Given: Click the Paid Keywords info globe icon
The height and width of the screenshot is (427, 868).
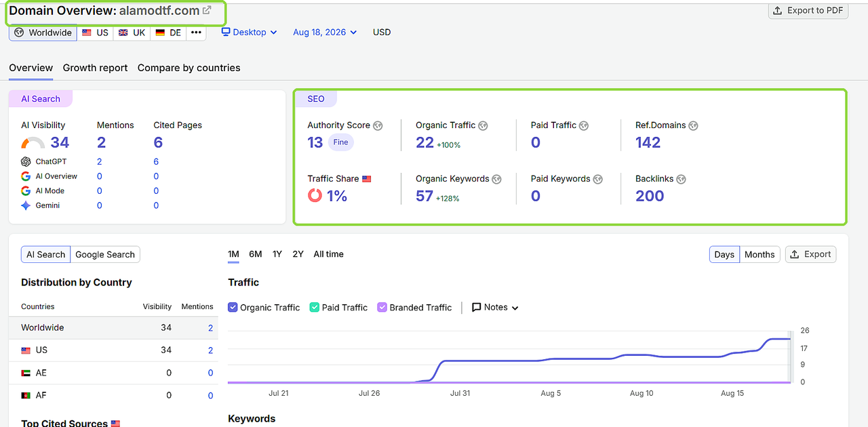Looking at the screenshot, I should (x=598, y=179).
